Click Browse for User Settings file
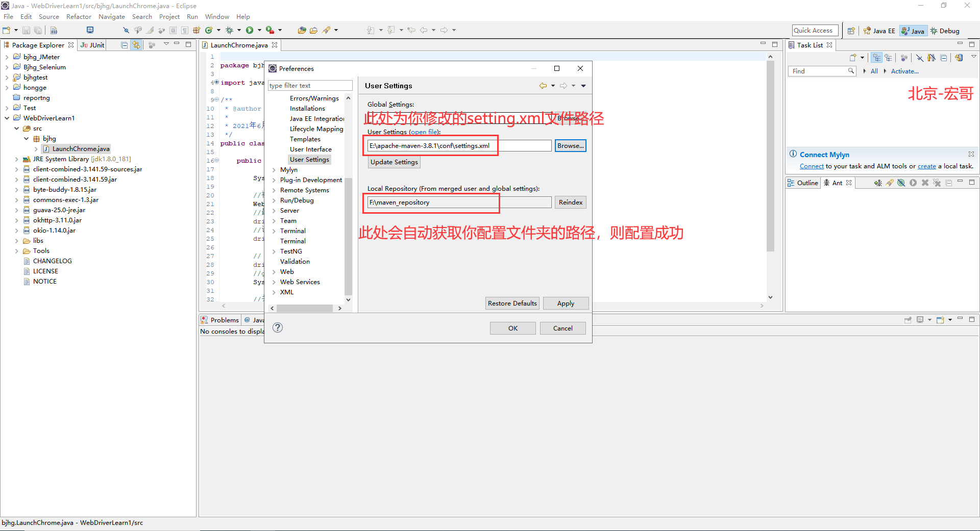Image resolution: width=980 pixels, height=531 pixels. pos(571,145)
